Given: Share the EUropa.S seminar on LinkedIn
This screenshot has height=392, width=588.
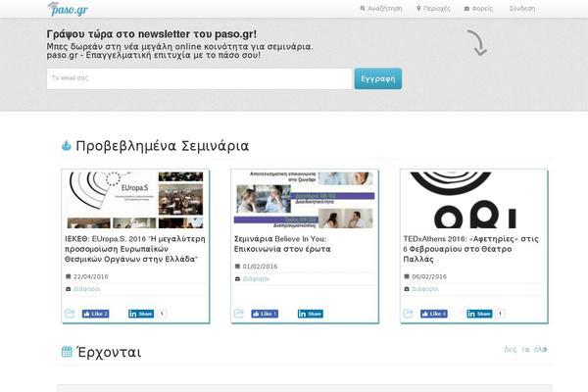Looking at the screenshot, I should point(141,314).
